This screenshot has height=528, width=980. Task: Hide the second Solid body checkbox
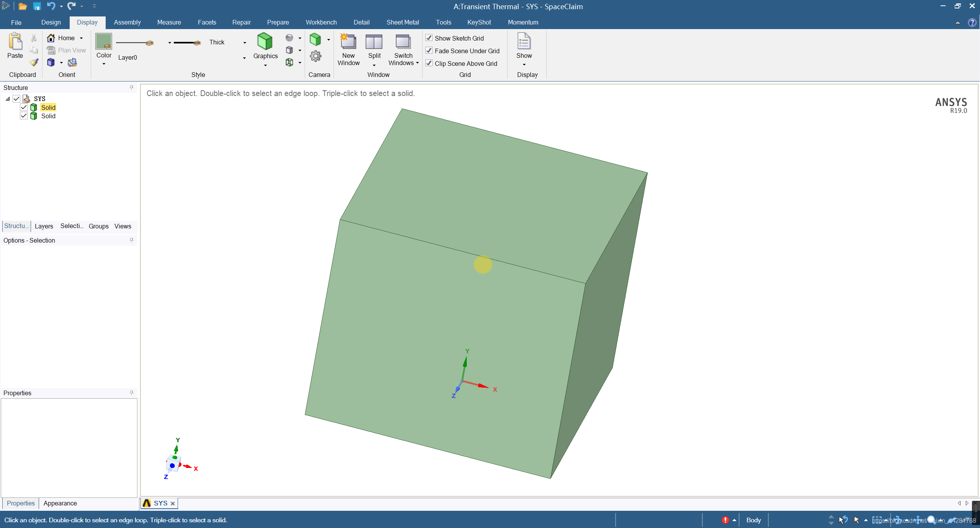click(x=24, y=116)
